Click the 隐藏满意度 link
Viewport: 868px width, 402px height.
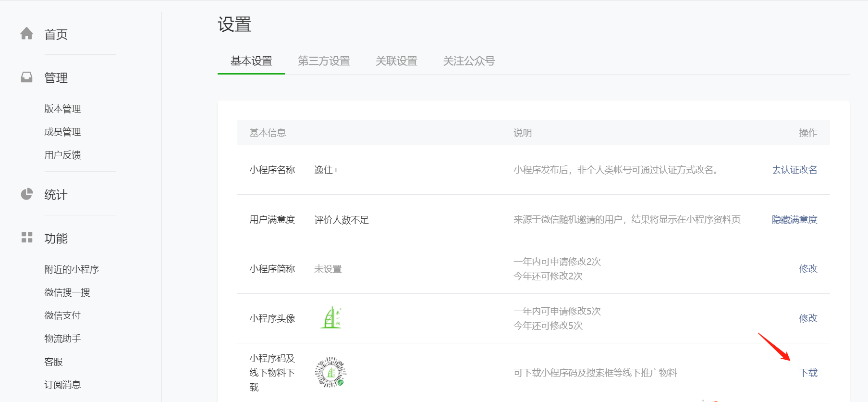(795, 219)
